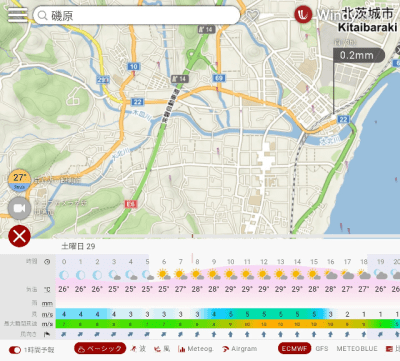Click route 22 road marker near coast
Screen dimensions: 400x361
point(343,119)
